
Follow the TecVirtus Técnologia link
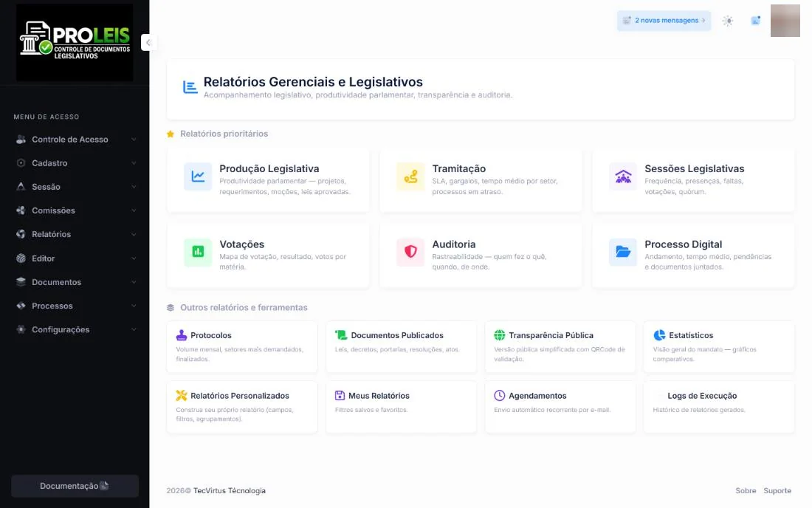coord(230,490)
